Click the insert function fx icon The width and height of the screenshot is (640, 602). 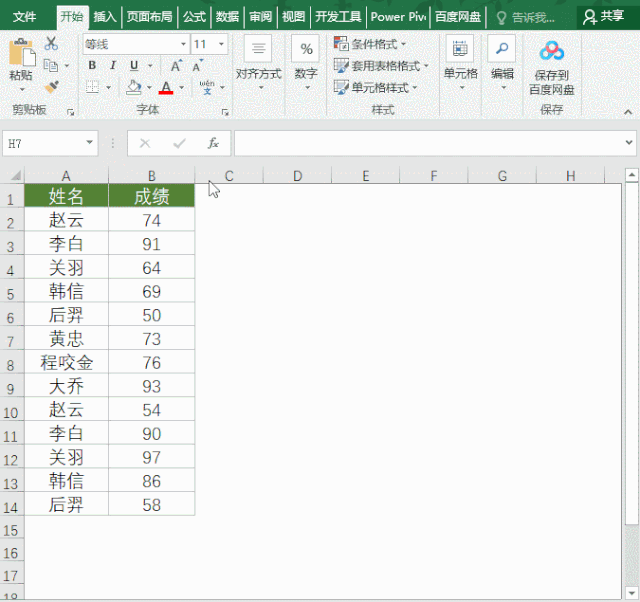pyautogui.click(x=213, y=143)
